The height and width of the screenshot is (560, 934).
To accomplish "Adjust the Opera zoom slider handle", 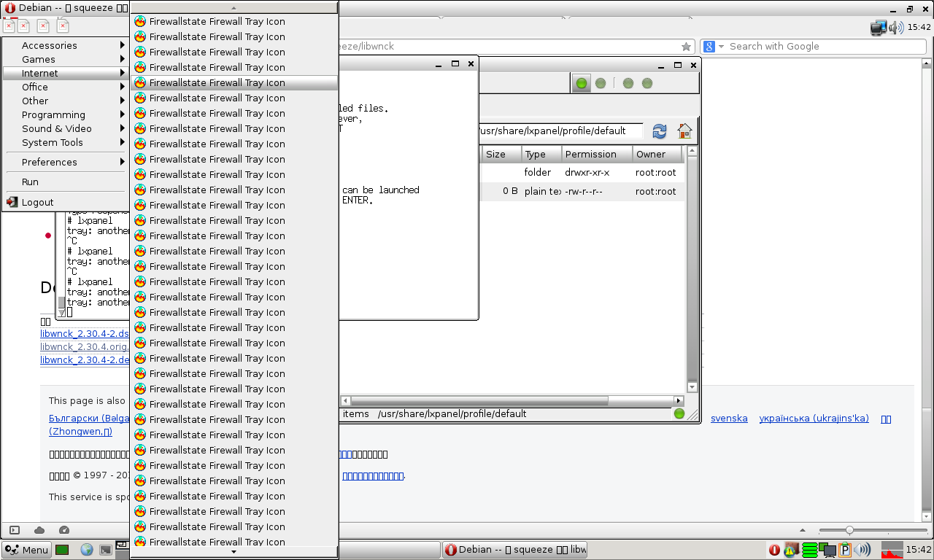I will pos(849,530).
